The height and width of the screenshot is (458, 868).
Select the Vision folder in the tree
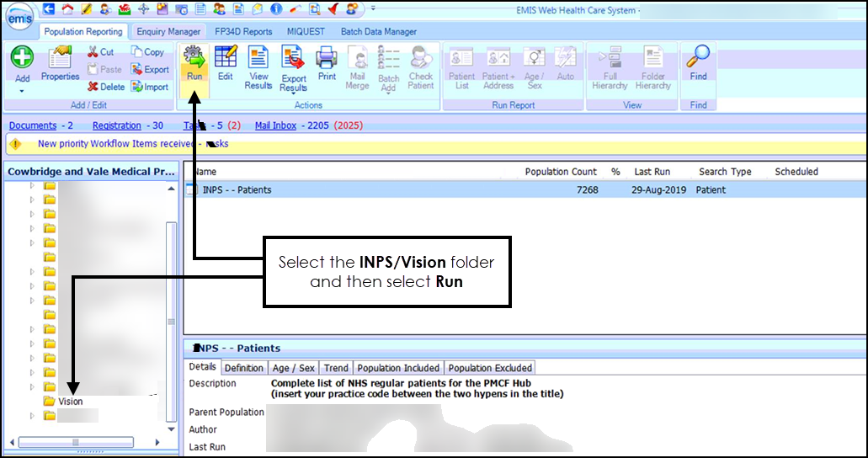70,402
